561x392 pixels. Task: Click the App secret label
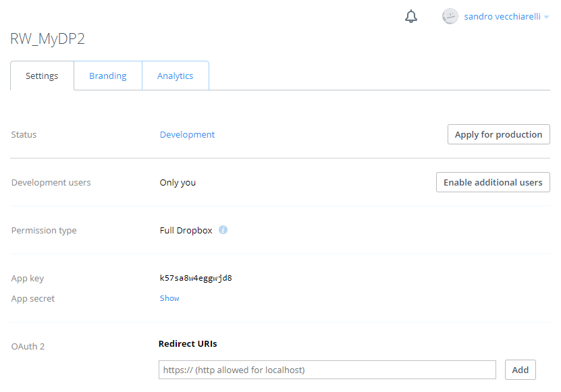click(33, 299)
